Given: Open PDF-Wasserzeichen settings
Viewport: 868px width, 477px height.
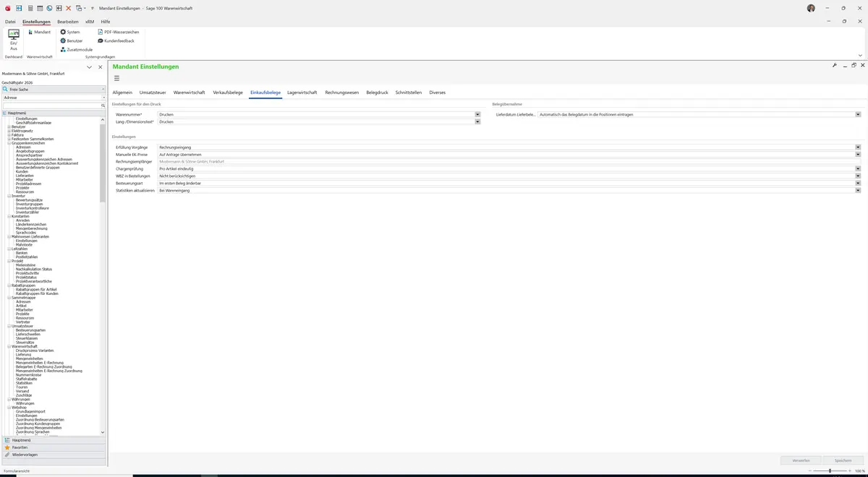Looking at the screenshot, I should click(118, 32).
